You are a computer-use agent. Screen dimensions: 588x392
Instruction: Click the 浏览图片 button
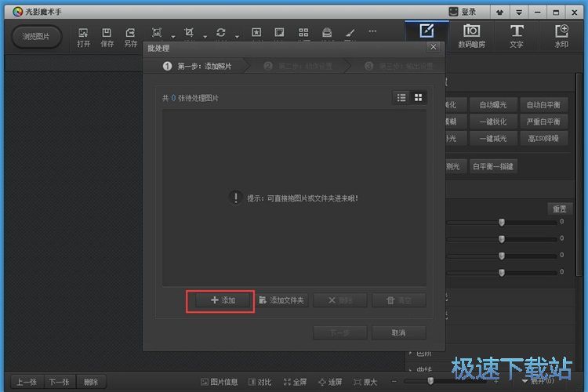[36, 37]
